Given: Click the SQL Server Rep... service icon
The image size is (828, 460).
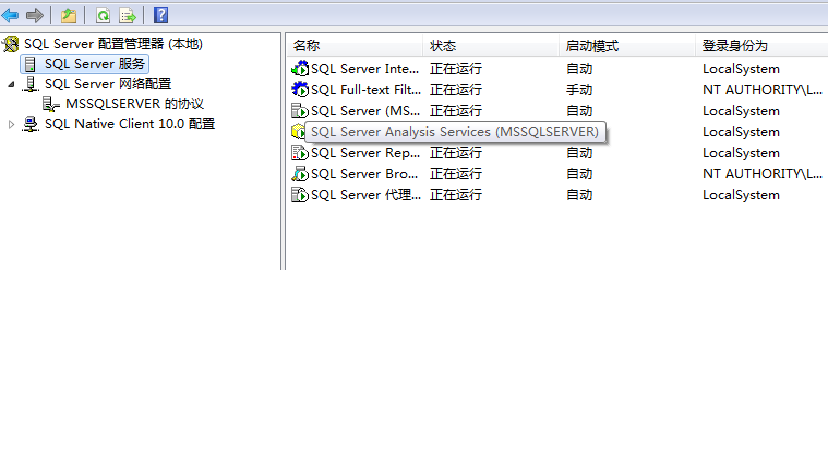Looking at the screenshot, I should pyautogui.click(x=300, y=153).
